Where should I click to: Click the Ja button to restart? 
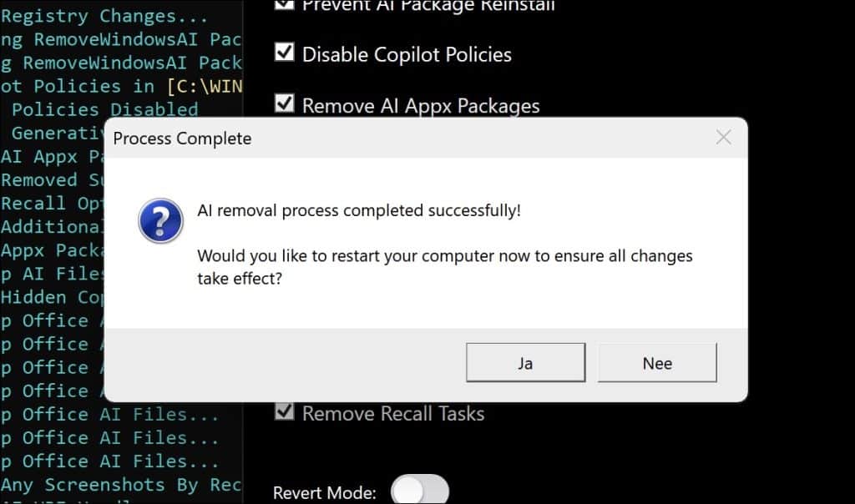point(525,364)
